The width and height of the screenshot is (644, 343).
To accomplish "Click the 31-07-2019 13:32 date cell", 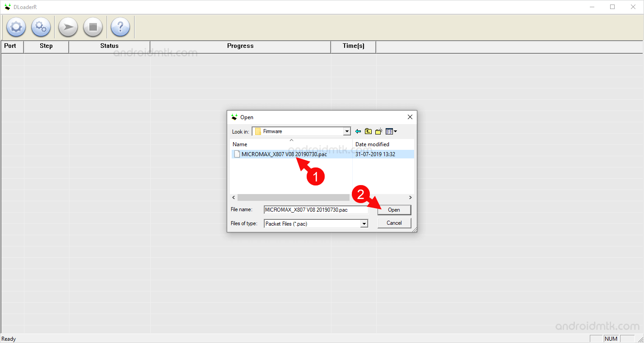I will coord(375,154).
